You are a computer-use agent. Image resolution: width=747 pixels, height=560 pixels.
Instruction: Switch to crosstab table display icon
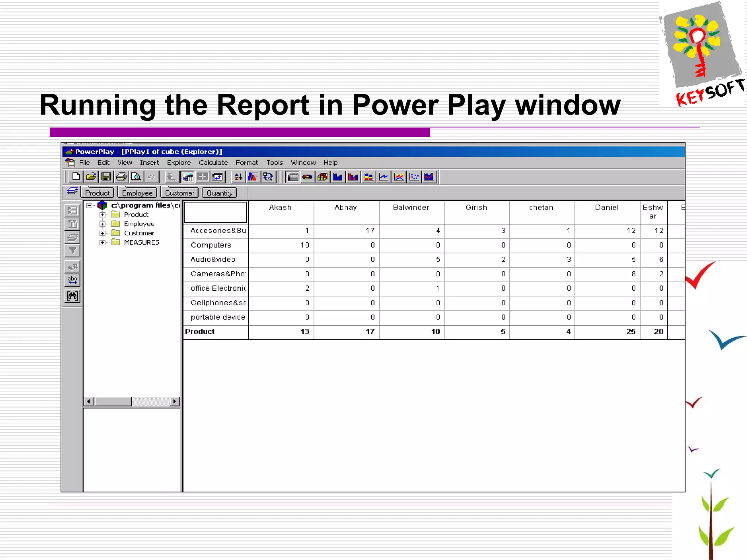293,178
